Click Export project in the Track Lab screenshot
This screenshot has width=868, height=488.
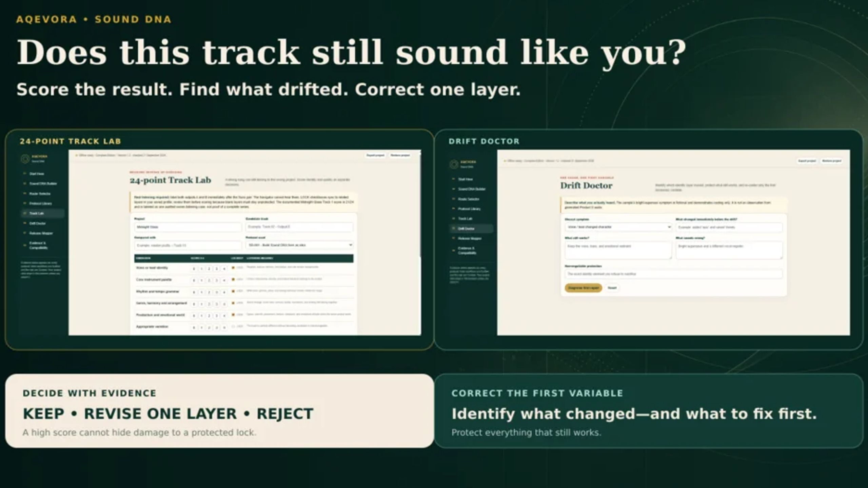pyautogui.click(x=375, y=155)
